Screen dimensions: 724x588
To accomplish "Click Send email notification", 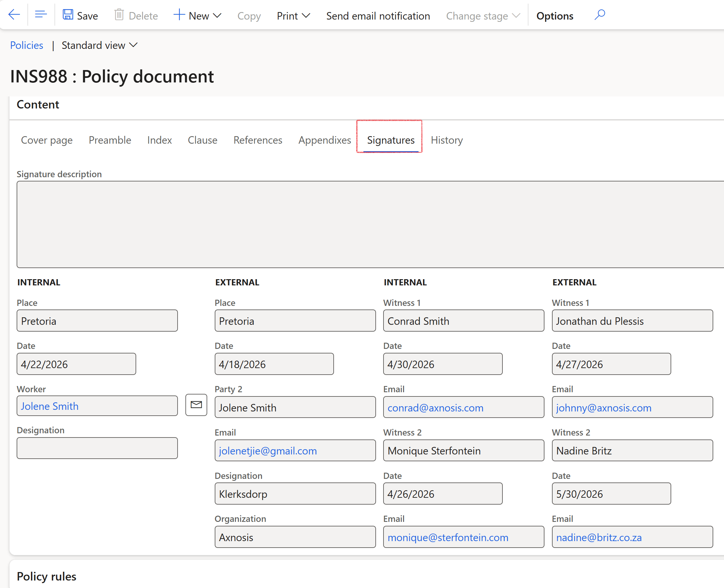I will [378, 16].
